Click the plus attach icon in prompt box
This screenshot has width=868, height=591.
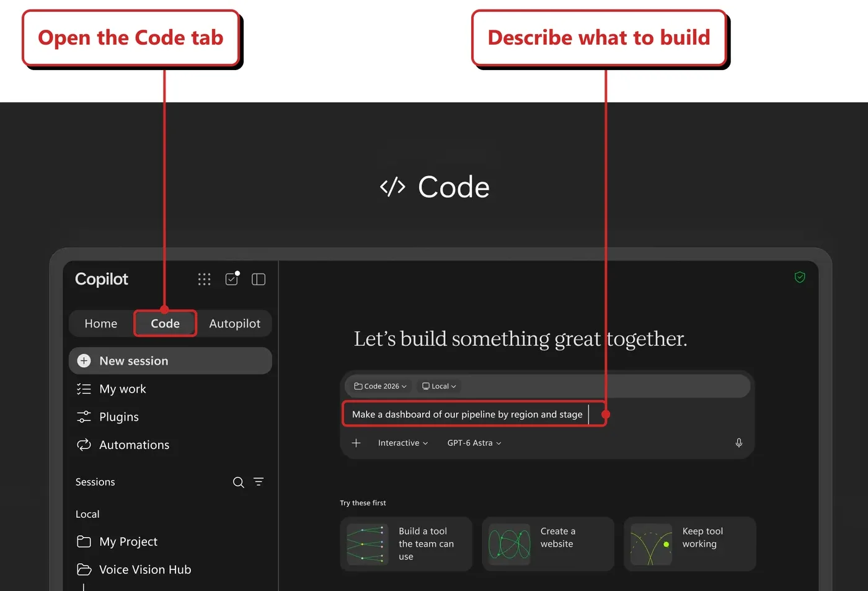point(356,443)
